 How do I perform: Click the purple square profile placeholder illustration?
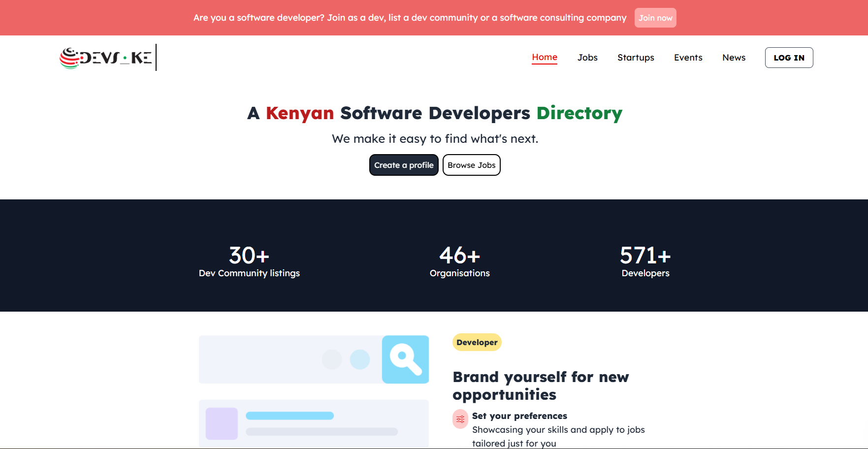222,423
